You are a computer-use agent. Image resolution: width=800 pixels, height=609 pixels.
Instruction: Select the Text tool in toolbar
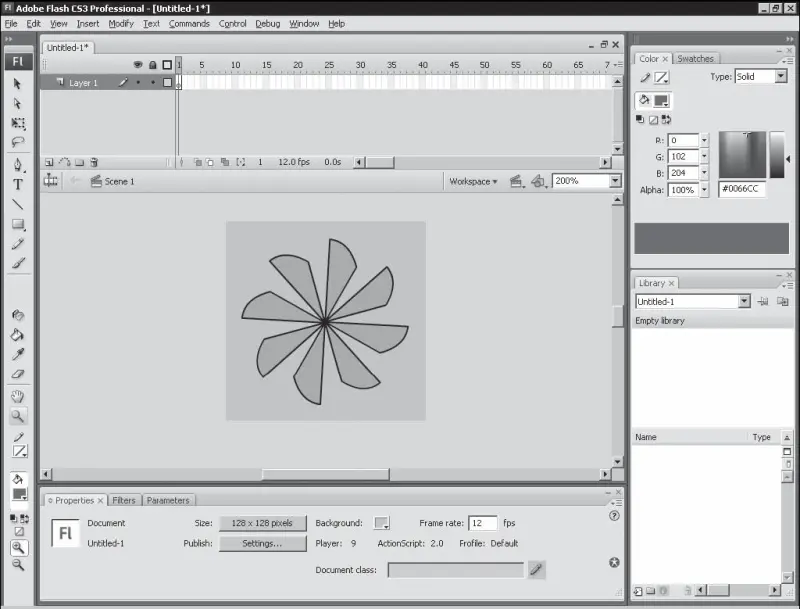coord(18,184)
